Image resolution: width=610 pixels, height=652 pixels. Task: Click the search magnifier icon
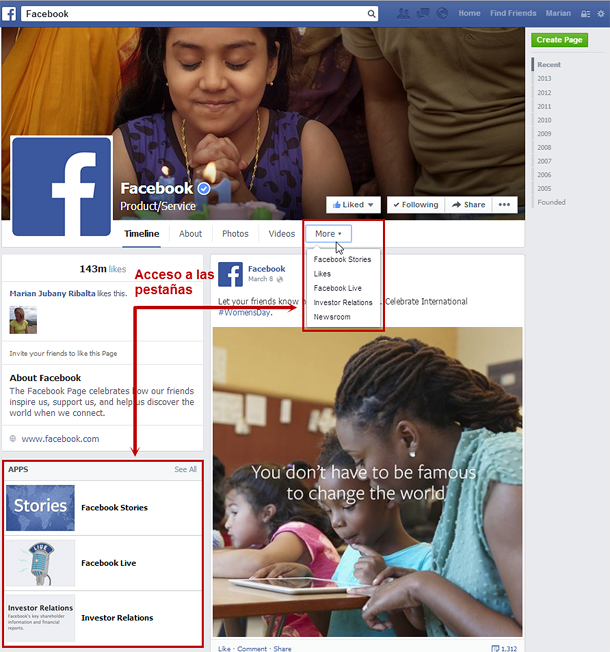click(371, 14)
